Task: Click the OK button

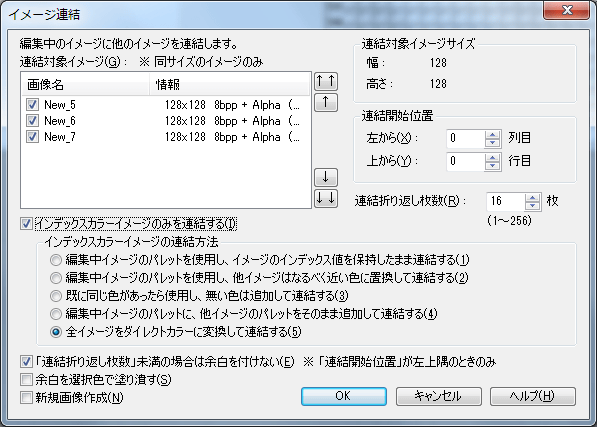Action: point(344,396)
